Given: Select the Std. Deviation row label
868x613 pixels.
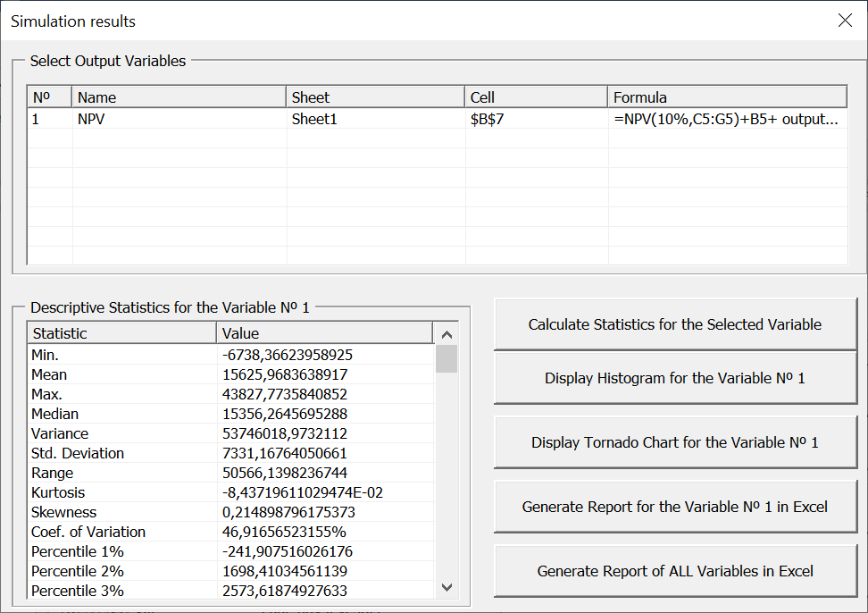Looking at the screenshot, I should [x=78, y=454].
